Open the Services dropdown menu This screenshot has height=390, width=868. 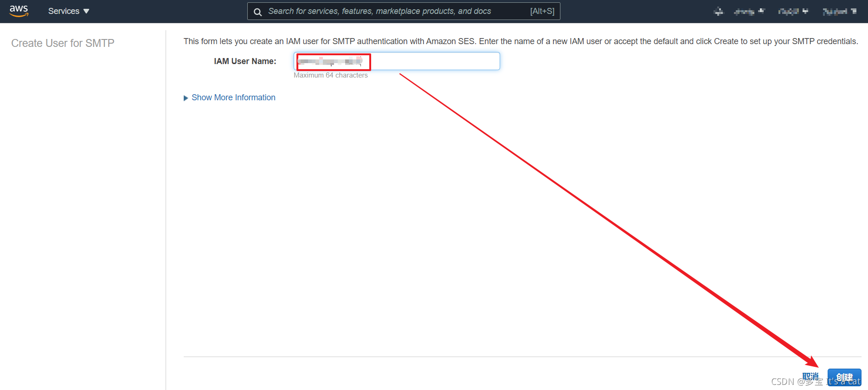point(69,11)
